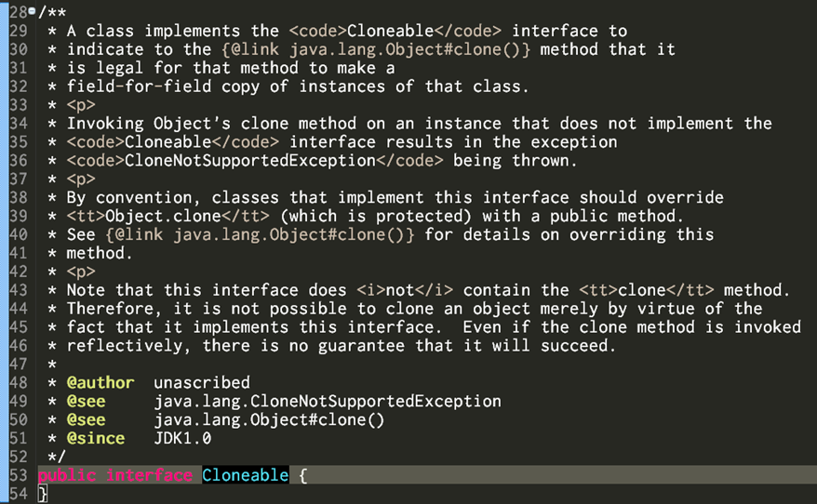
Task: Click the word unascribed on line 48
Action: point(202,383)
